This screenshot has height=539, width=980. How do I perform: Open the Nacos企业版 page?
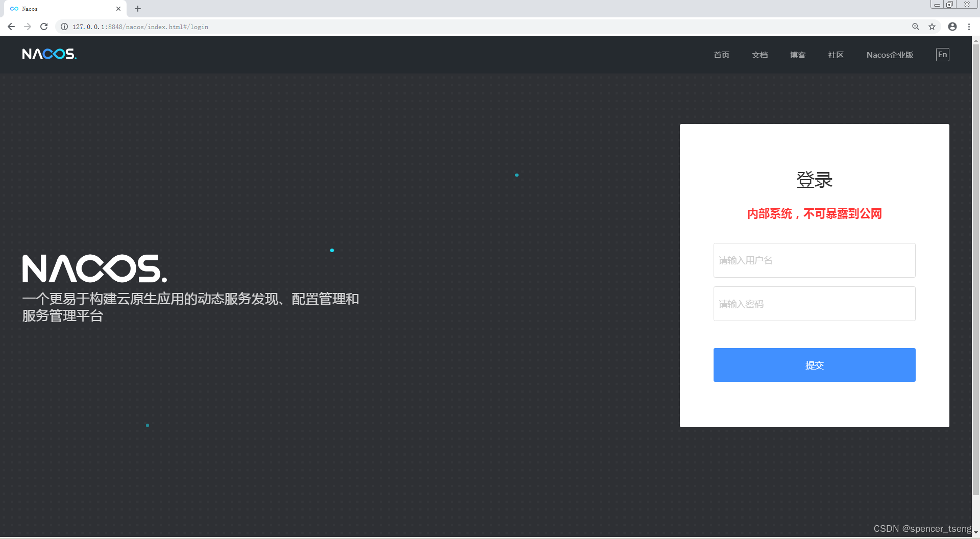coord(890,55)
